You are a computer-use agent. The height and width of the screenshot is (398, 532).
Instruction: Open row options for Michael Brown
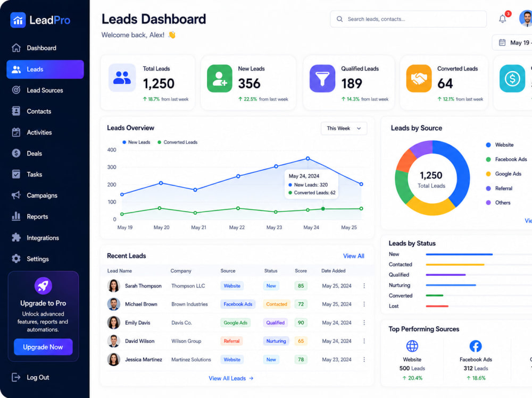pos(364,304)
